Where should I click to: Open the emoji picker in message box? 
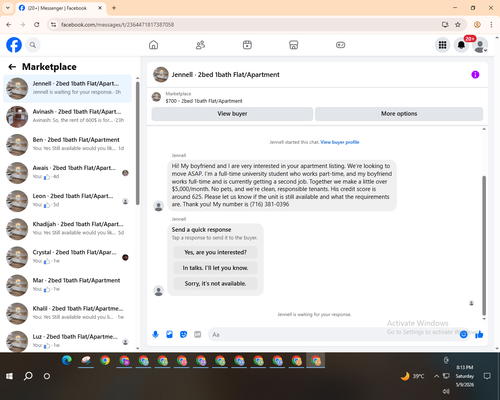click(464, 334)
